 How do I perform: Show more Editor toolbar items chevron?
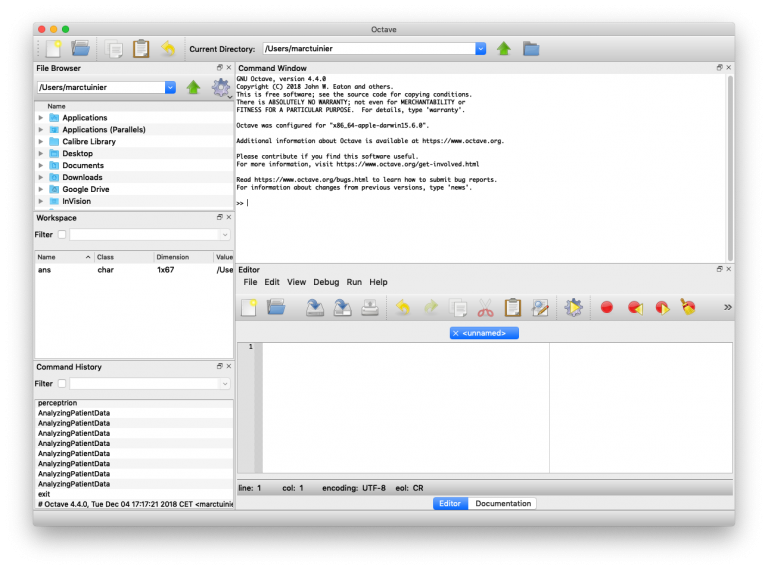(x=728, y=307)
